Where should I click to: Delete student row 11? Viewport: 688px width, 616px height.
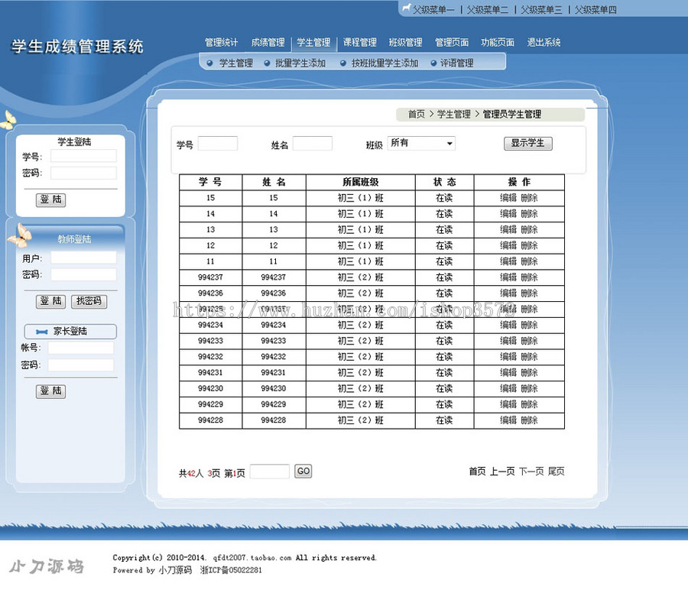coord(529,261)
